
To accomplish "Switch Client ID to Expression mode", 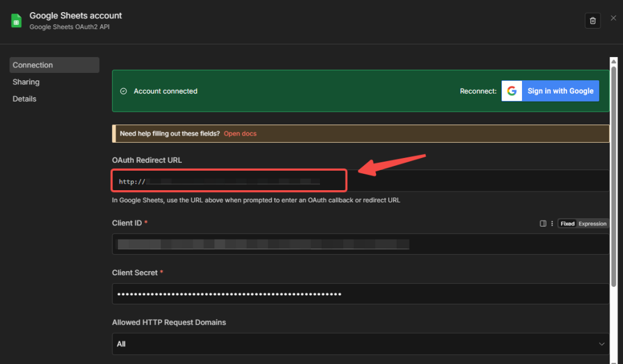I will point(592,224).
